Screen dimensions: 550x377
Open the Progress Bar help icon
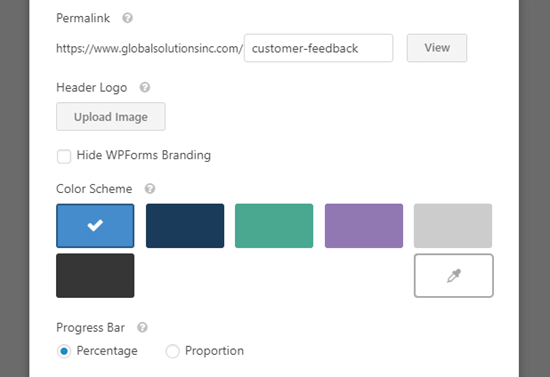142,328
